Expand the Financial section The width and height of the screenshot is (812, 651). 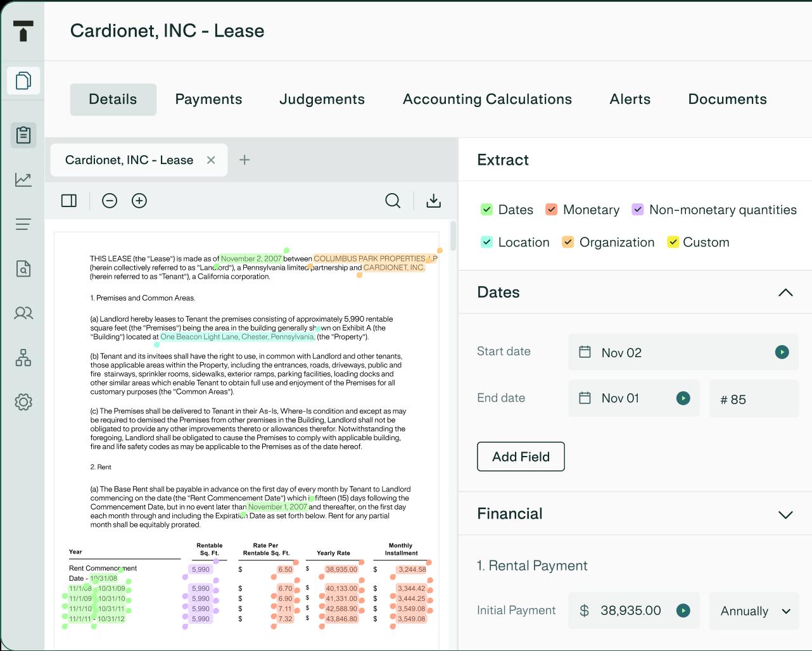785,514
